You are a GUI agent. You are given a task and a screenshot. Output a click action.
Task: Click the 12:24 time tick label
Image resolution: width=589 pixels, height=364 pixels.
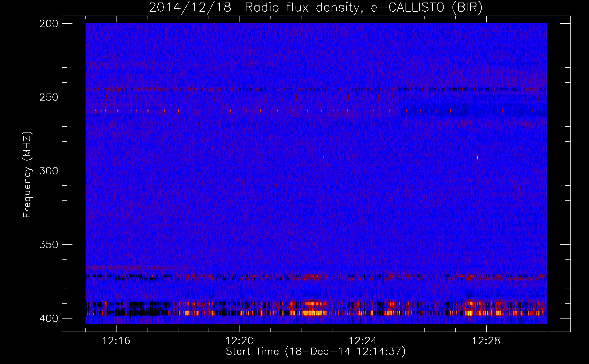(363, 341)
